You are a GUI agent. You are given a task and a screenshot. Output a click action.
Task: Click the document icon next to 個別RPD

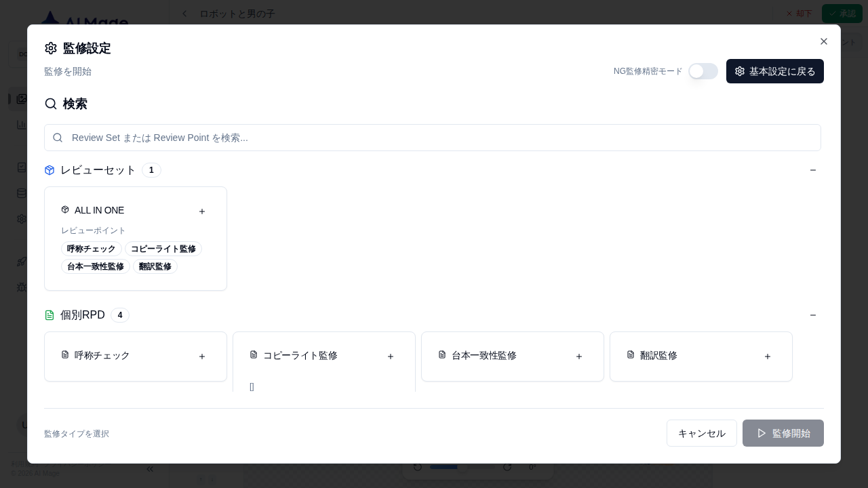click(x=50, y=315)
